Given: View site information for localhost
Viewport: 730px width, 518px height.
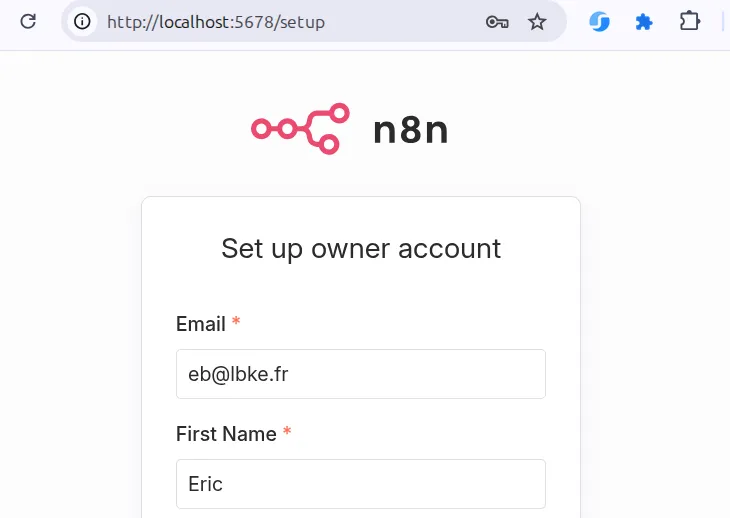Looking at the screenshot, I should 82,21.
